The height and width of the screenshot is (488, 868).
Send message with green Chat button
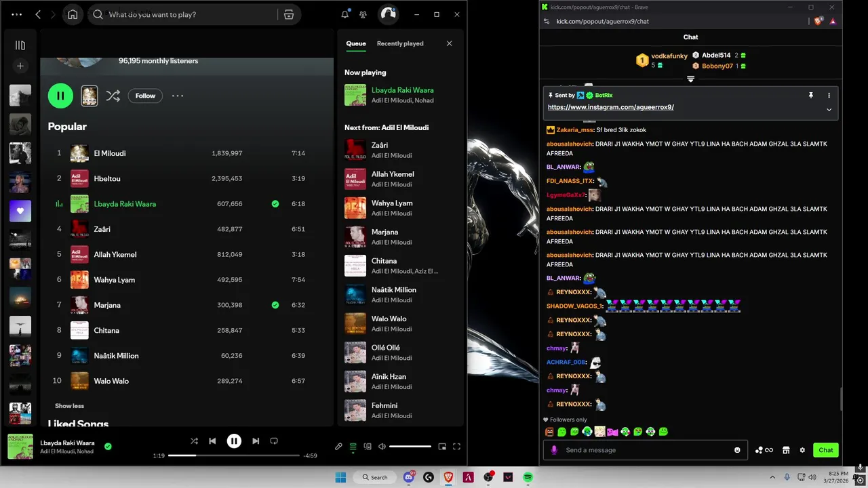826,450
